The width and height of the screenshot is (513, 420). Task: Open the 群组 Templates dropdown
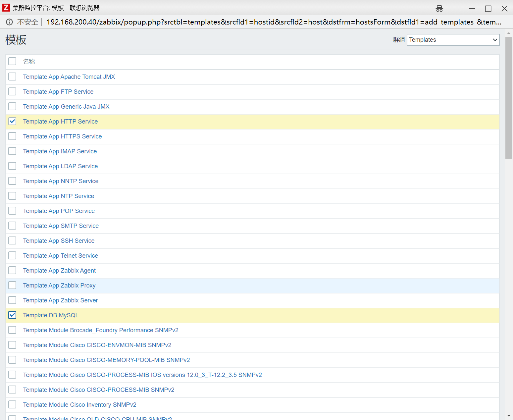click(453, 40)
